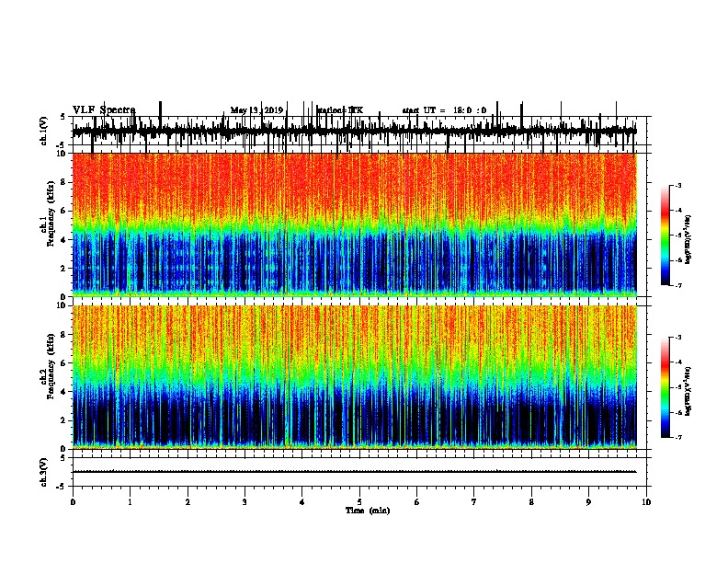Viewport: 728px width, 563px height.
Task: Click time axis tick label '6'
Action: coord(417,502)
